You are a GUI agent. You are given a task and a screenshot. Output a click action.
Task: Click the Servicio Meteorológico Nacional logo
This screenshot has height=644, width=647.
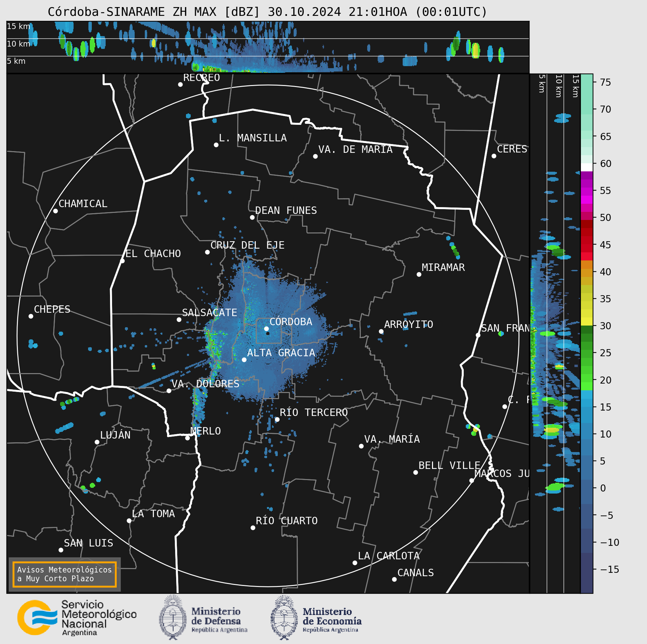[x=77, y=617]
